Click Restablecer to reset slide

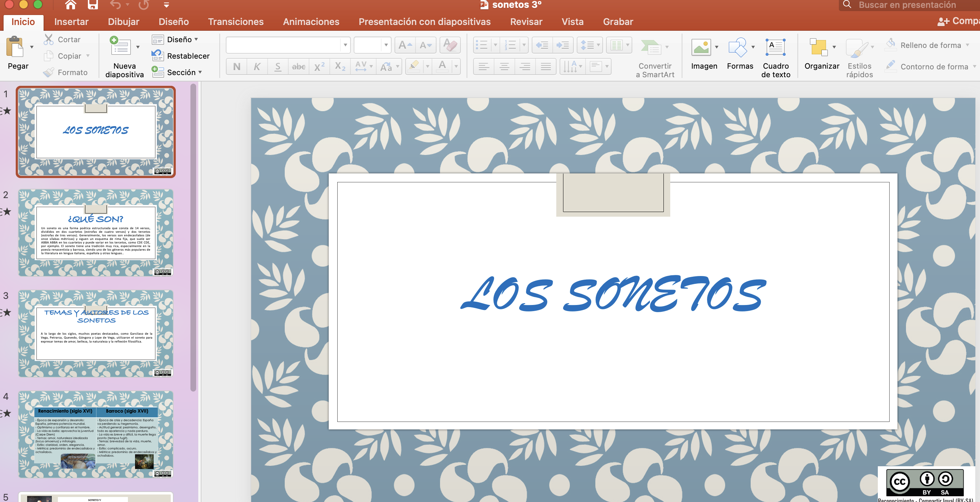[181, 55]
